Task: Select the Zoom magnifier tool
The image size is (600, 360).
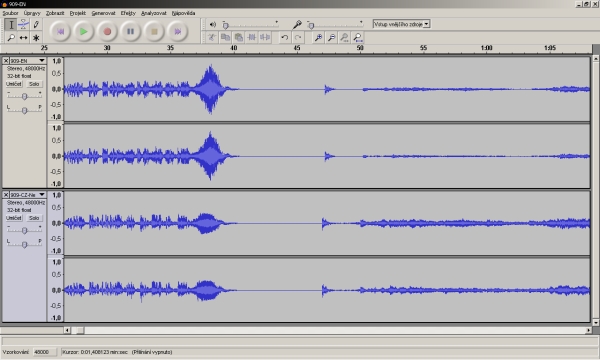Action: [x=11, y=37]
